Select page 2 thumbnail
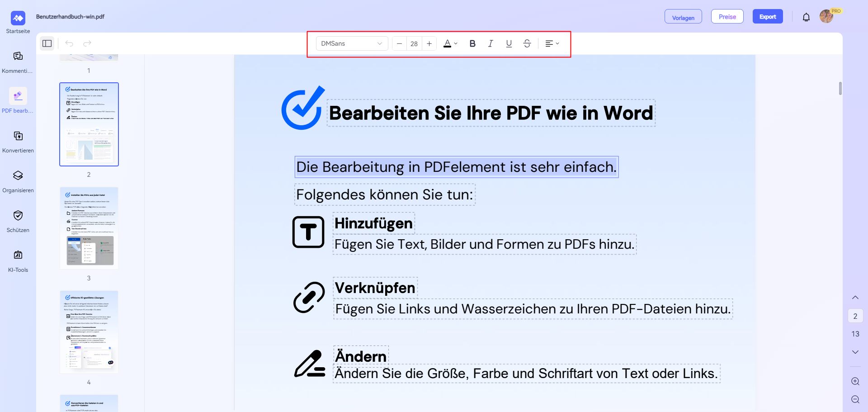Viewport: 868px width, 412px height. coord(89,124)
